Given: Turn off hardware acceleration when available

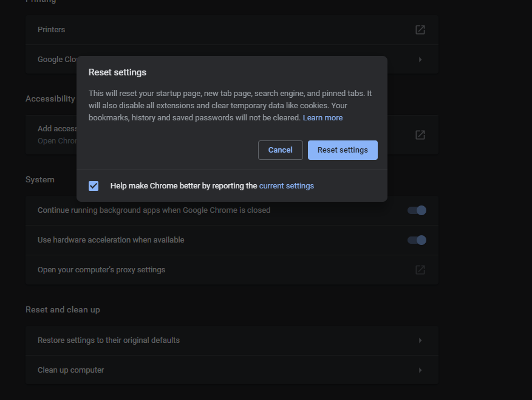Looking at the screenshot, I should tap(417, 240).
